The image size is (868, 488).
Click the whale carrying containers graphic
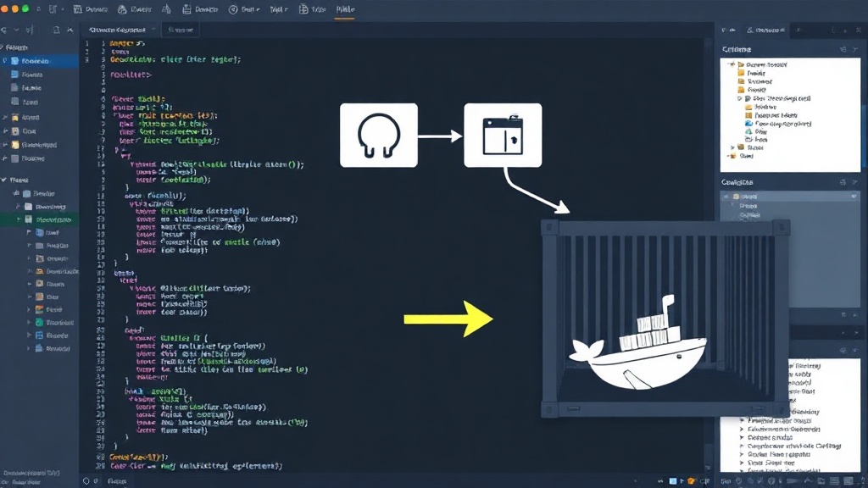pos(637,342)
